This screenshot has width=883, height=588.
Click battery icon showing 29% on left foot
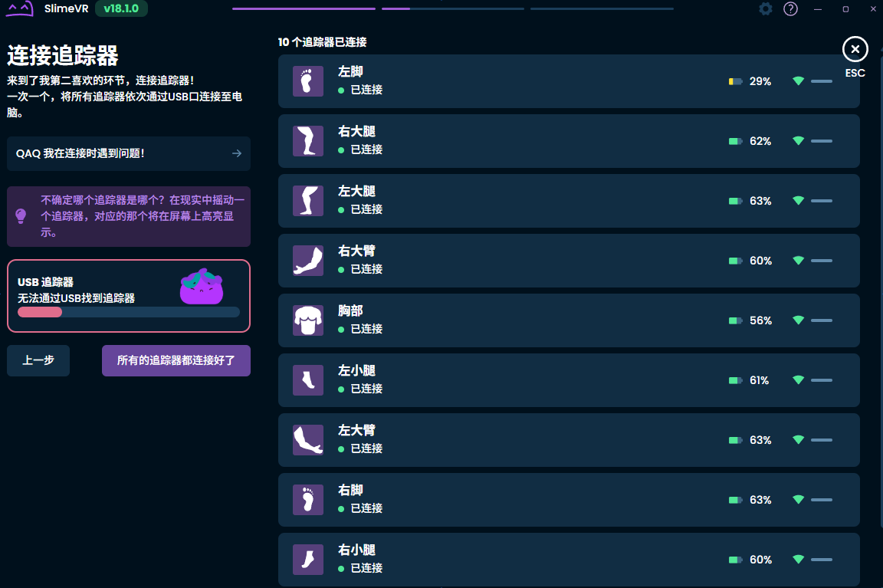click(735, 81)
